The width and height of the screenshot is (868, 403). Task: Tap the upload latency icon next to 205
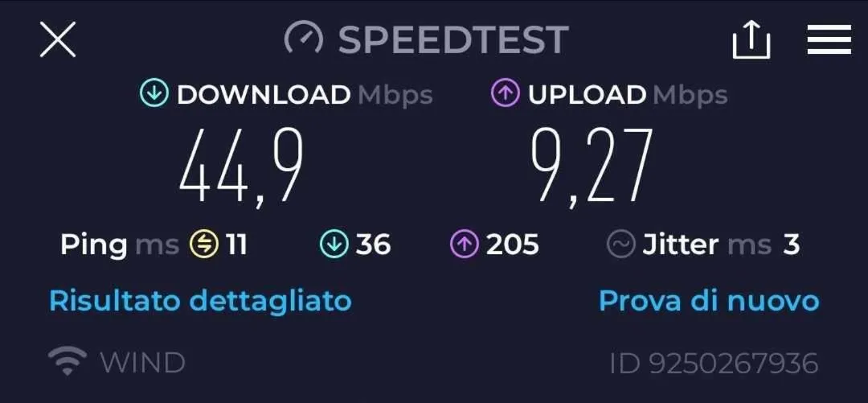[465, 245]
